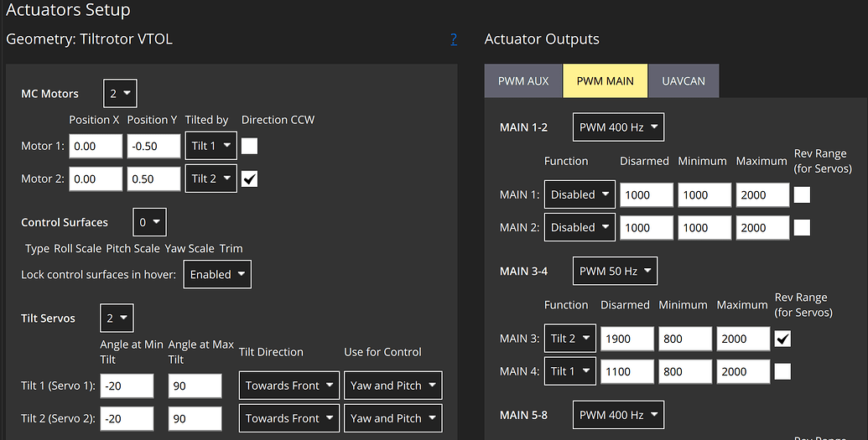Viewport: 868px width, 440px height.
Task: Switch to the PWM AUX tab
Action: (x=523, y=80)
